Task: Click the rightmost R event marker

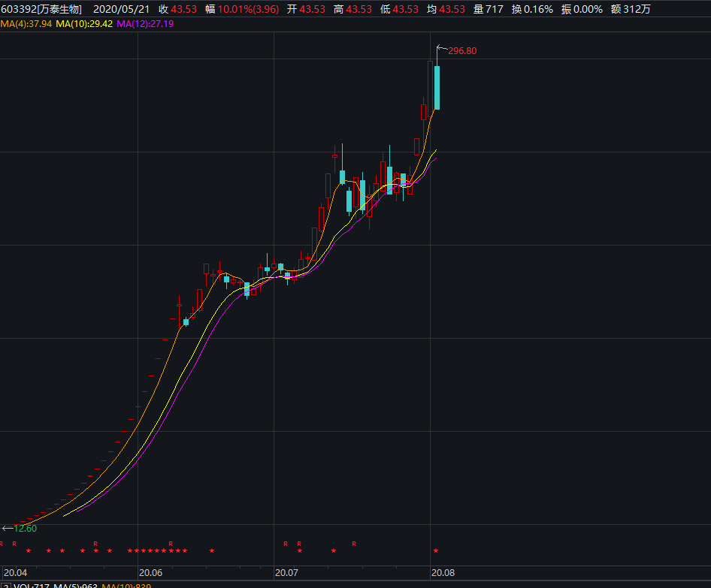Action: pos(354,543)
